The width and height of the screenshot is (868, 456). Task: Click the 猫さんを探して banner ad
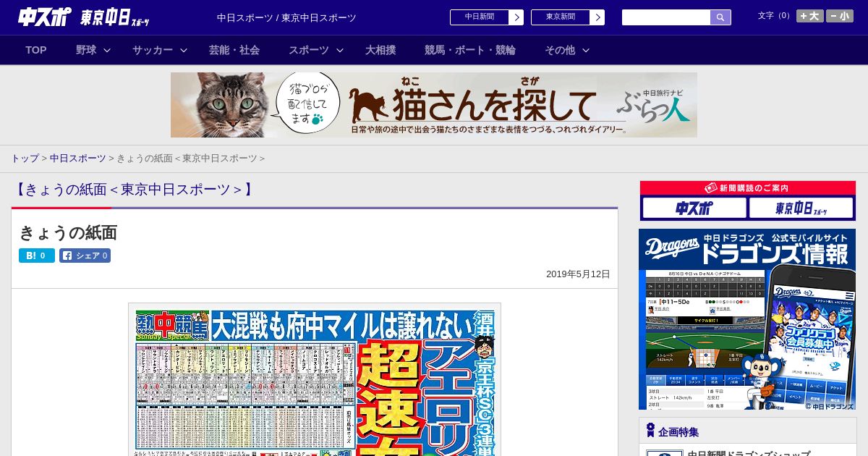click(434, 105)
